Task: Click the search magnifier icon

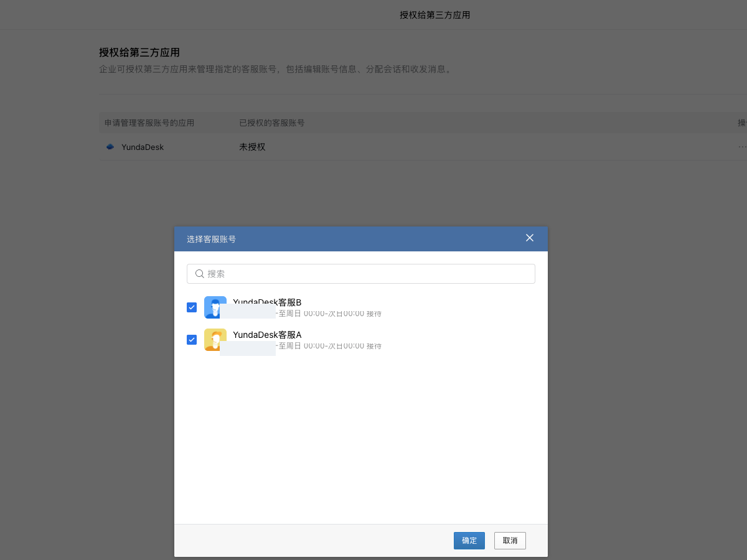Action: pos(200,274)
